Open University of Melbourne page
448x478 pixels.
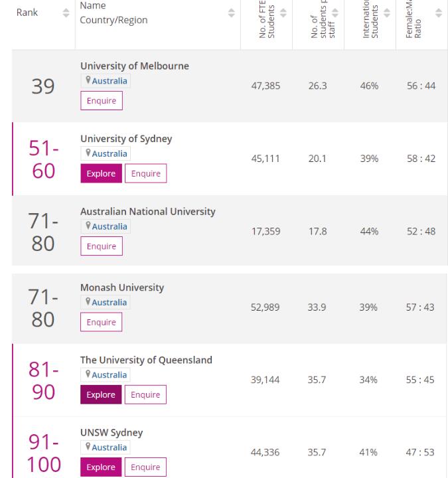(134, 66)
